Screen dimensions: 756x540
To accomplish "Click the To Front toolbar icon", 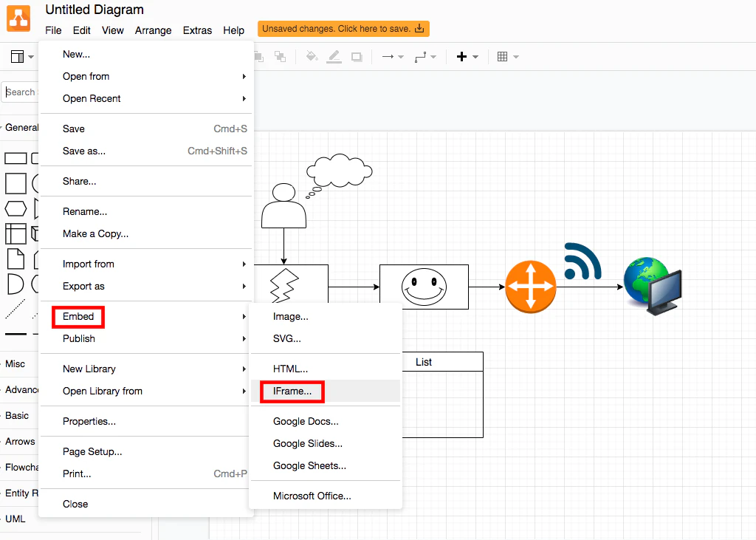I will click(258, 57).
